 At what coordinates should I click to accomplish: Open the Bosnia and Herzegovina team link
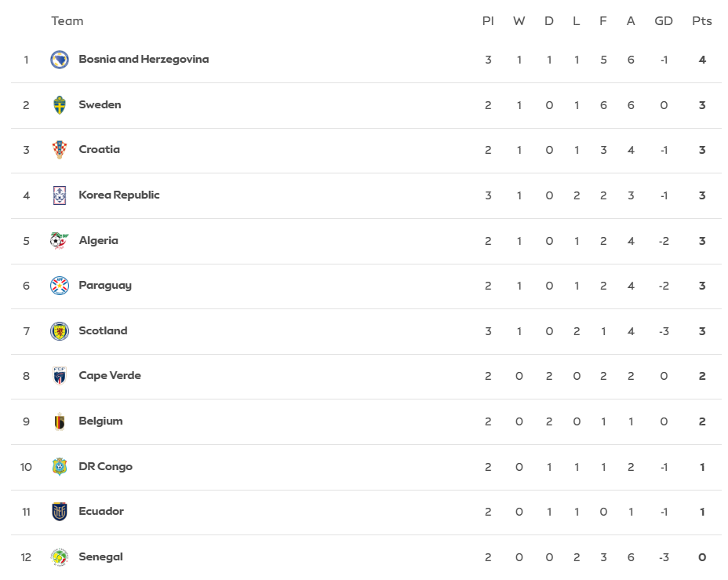[144, 59]
